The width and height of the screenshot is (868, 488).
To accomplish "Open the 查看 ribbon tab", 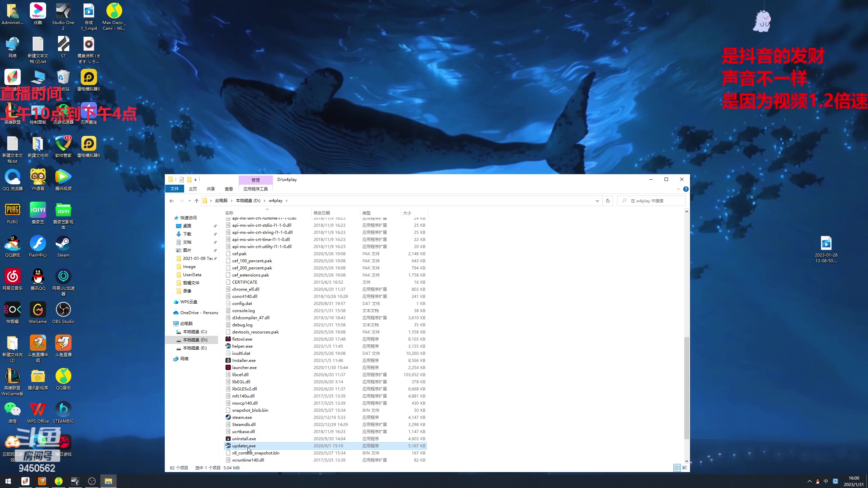I will click(229, 189).
